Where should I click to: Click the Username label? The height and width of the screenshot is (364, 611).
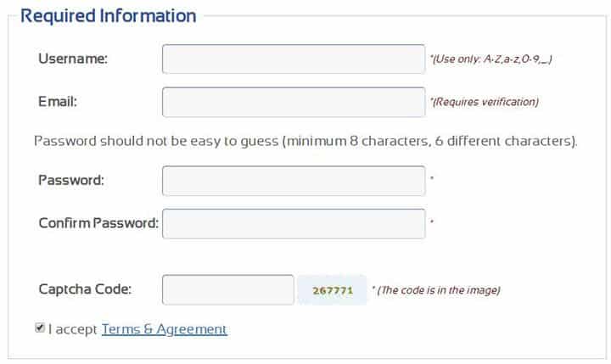tap(73, 59)
